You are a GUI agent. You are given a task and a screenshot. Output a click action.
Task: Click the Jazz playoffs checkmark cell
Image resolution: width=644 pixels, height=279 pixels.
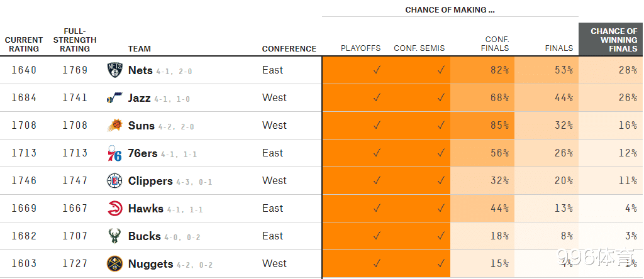354,98
